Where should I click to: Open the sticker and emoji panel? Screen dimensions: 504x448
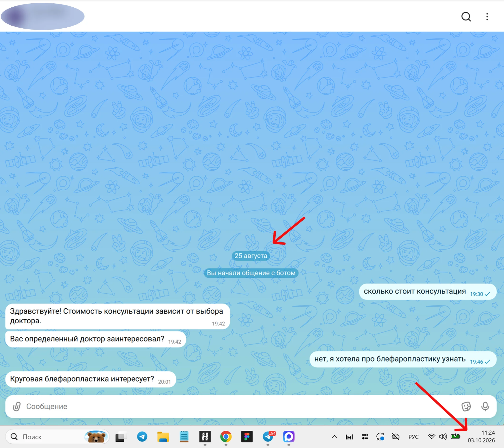click(466, 406)
